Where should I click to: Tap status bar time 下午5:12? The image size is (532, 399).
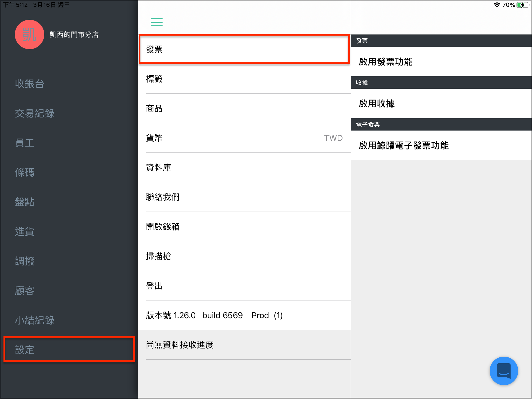click(15, 5)
